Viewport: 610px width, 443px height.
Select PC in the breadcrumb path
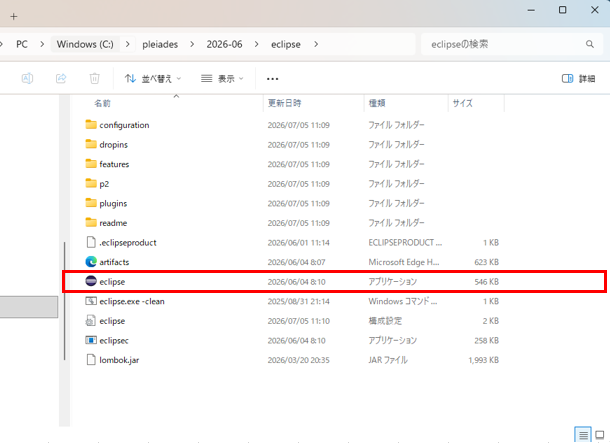click(22, 44)
